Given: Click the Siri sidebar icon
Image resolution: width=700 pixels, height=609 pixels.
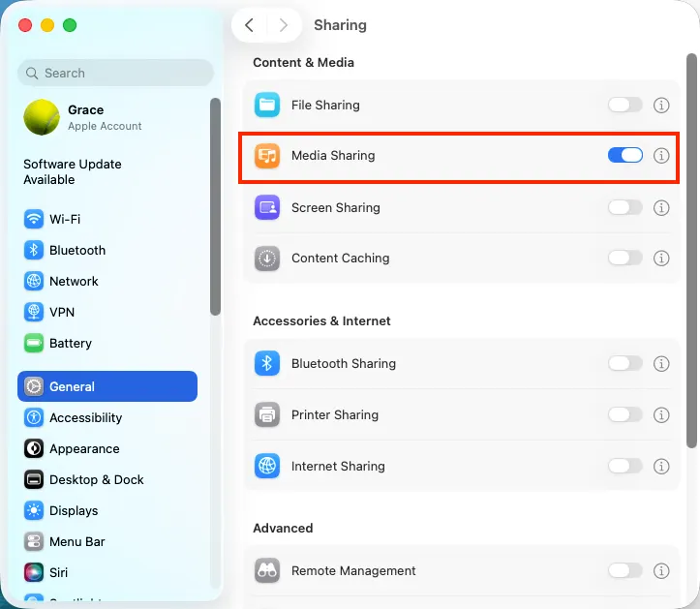Looking at the screenshot, I should pos(34,573).
